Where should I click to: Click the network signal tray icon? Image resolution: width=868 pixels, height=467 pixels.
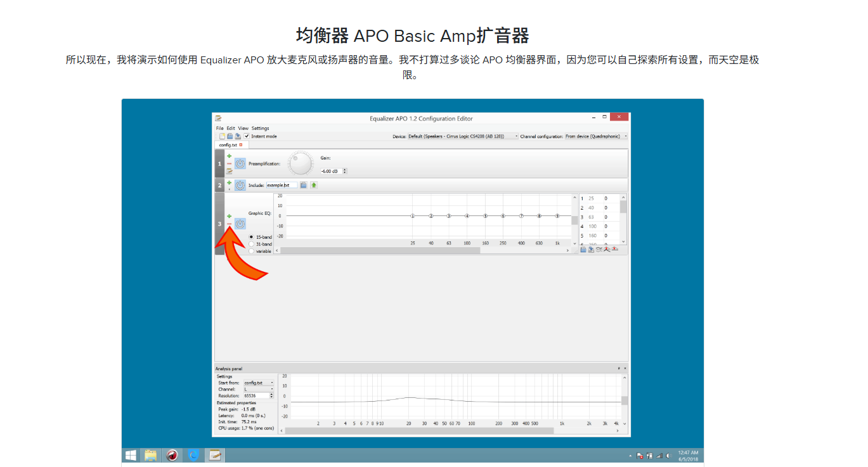click(x=659, y=455)
